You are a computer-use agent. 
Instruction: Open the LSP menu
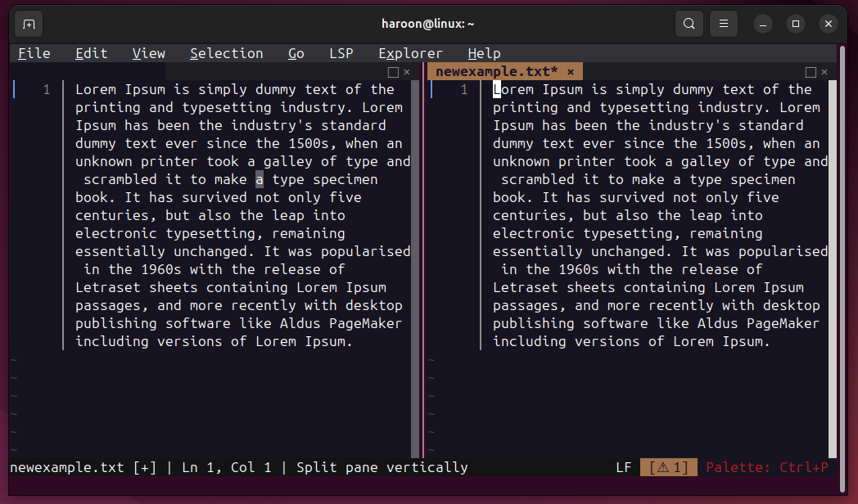tap(341, 53)
